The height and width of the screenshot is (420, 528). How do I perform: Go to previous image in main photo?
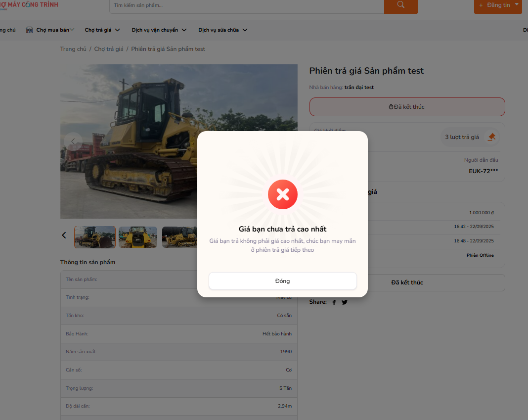pyautogui.click(x=73, y=141)
